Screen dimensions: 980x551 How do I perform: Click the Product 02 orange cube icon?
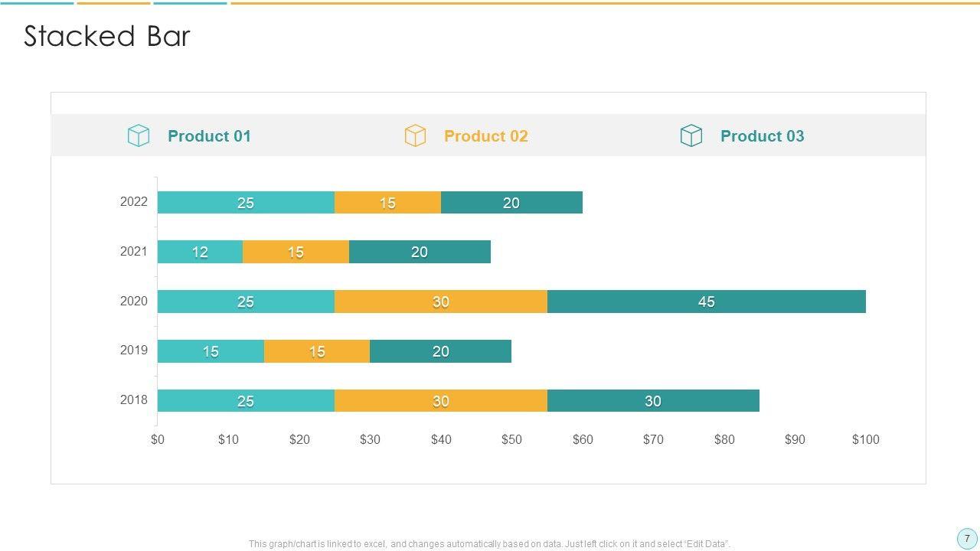(415, 136)
